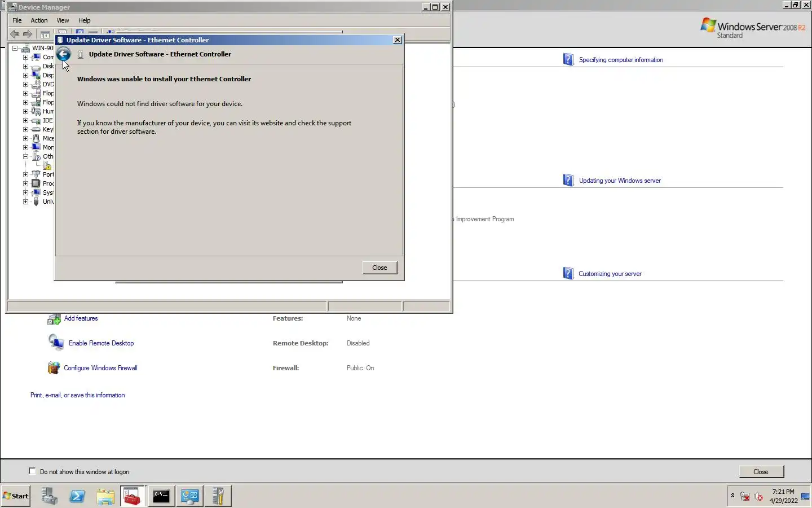
Task: Select the Proc(essors) category icon
Action: pyautogui.click(x=36, y=183)
